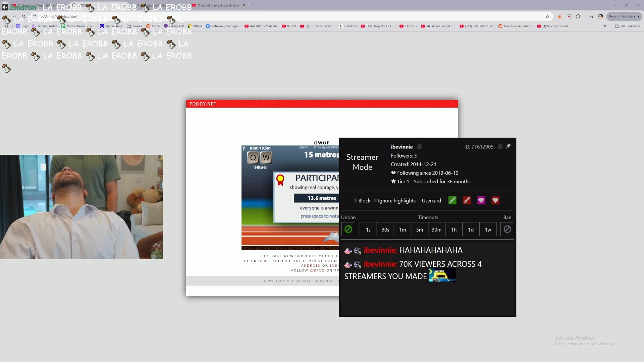Timeout user for 1d
644x362 pixels.
(x=471, y=230)
